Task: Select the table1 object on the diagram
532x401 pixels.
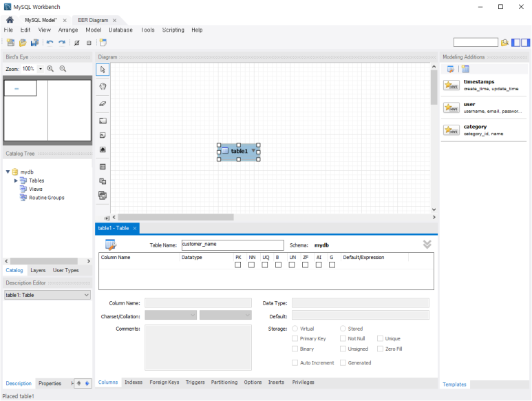Action: click(x=239, y=152)
